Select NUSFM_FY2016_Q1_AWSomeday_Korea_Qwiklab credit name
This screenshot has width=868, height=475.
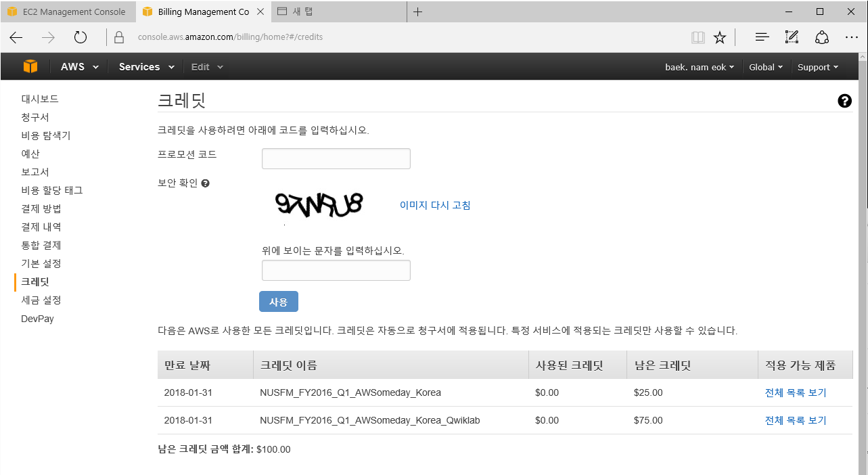(370, 420)
